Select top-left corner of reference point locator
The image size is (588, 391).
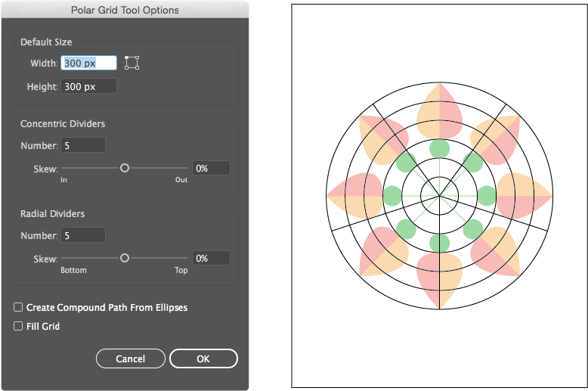click(x=126, y=57)
